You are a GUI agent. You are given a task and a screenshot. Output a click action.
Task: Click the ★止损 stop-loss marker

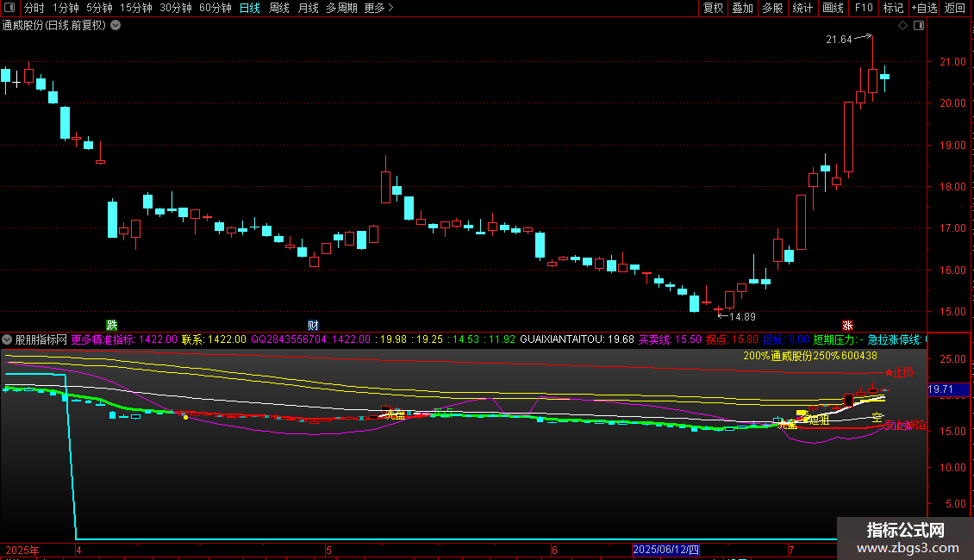click(x=899, y=372)
